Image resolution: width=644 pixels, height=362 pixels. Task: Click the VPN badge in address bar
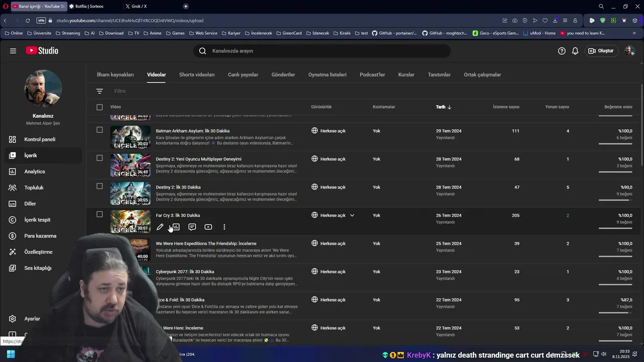tap(41, 21)
